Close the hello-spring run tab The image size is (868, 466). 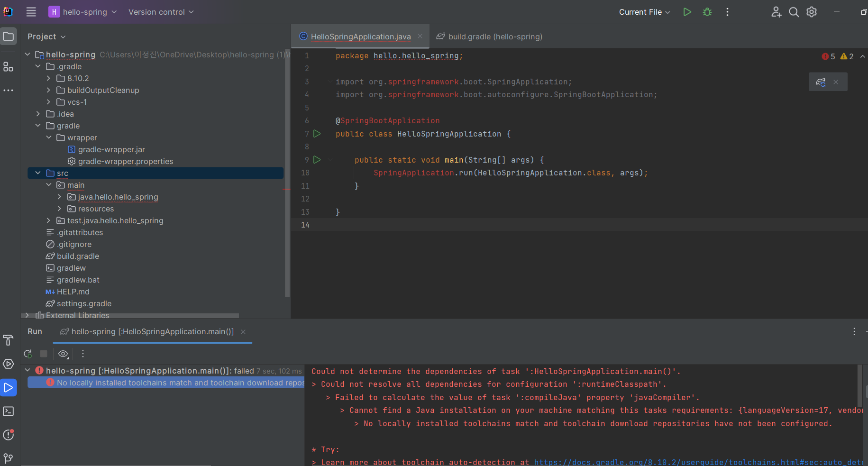coord(243,332)
